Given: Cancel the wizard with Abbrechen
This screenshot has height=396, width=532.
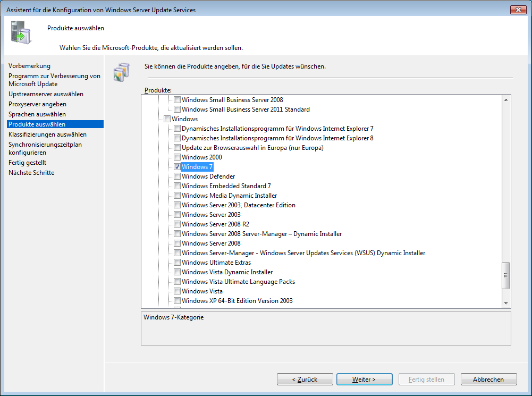Looking at the screenshot, I should point(488,380).
